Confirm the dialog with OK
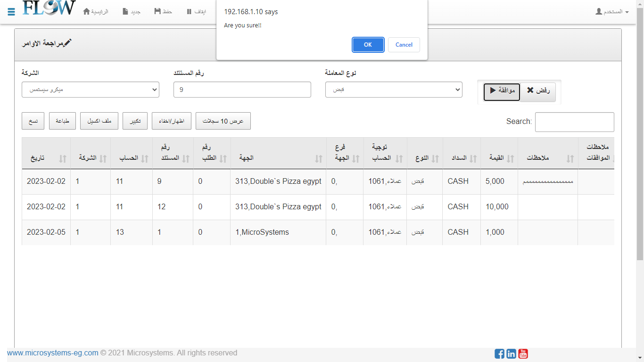 [x=368, y=45]
